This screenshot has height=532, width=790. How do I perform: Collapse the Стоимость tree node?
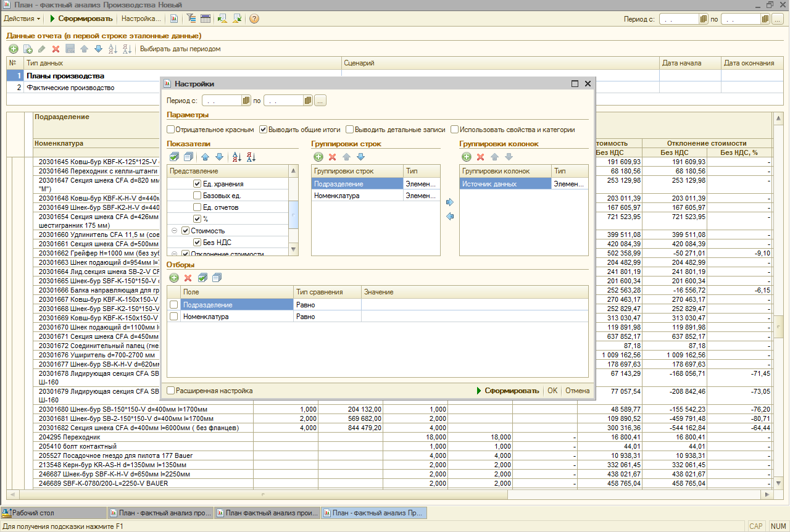(174, 231)
